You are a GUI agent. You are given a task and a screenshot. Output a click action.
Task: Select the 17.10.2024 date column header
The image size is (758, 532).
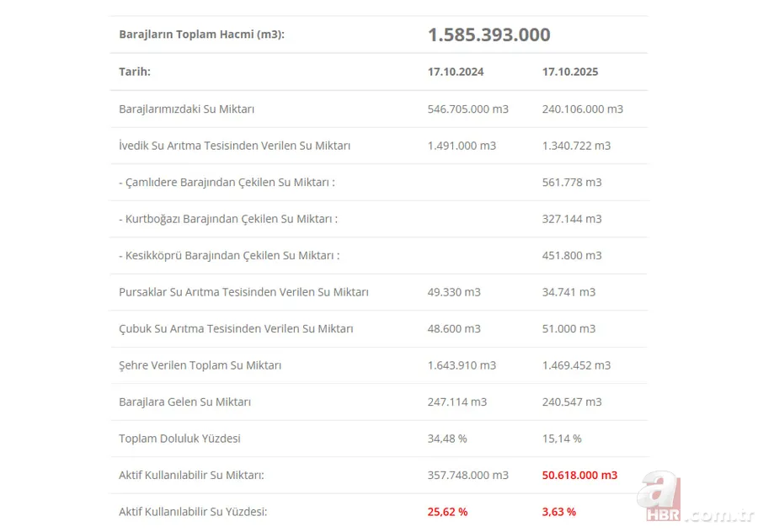click(x=456, y=72)
